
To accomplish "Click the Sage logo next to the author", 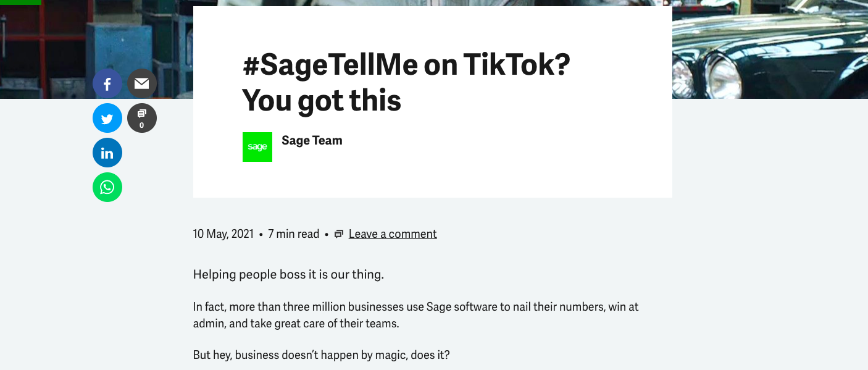I will tap(257, 147).
